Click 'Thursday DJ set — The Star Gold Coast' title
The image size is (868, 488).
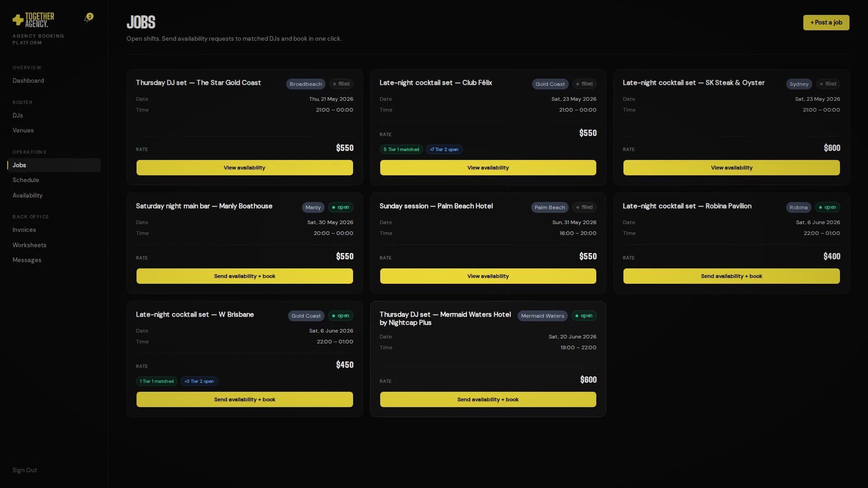pyautogui.click(x=198, y=83)
